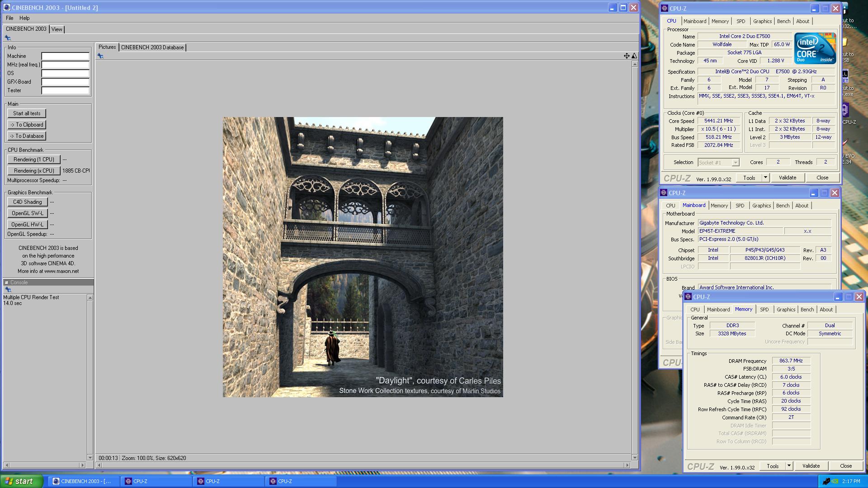Select the first CPU-Z taskbar button
The height and width of the screenshot is (488, 868).
coord(157,481)
